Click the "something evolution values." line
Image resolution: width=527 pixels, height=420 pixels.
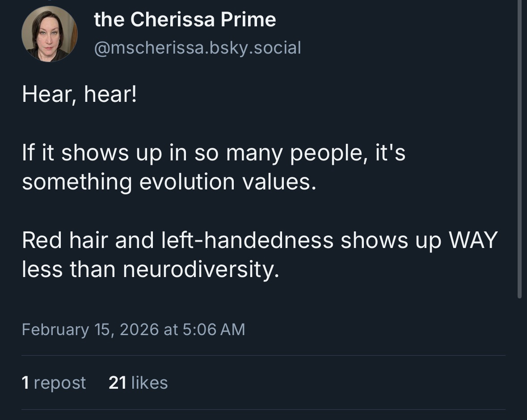coord(169,182)
